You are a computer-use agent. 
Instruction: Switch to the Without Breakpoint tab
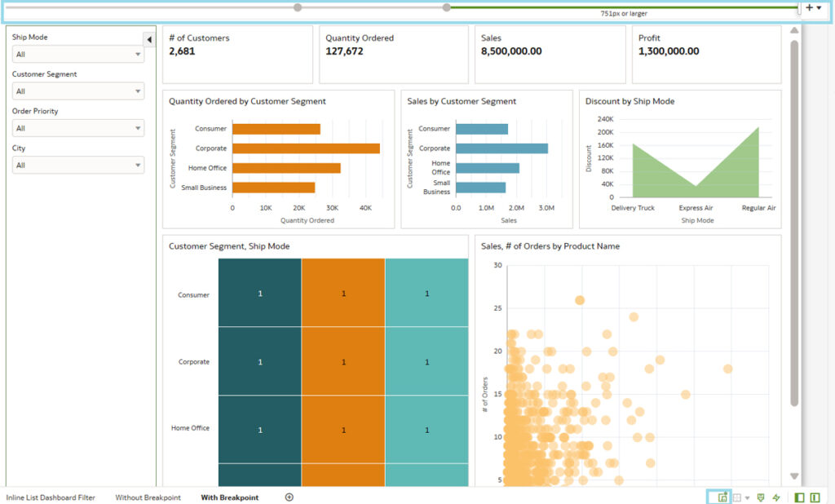(148, 497)
